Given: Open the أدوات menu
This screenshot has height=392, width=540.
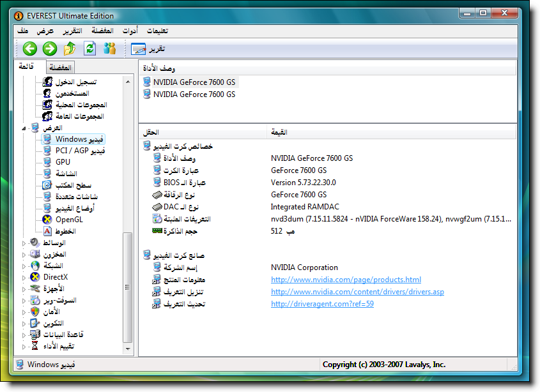Looking at the screenshot, I should point(130,31).
